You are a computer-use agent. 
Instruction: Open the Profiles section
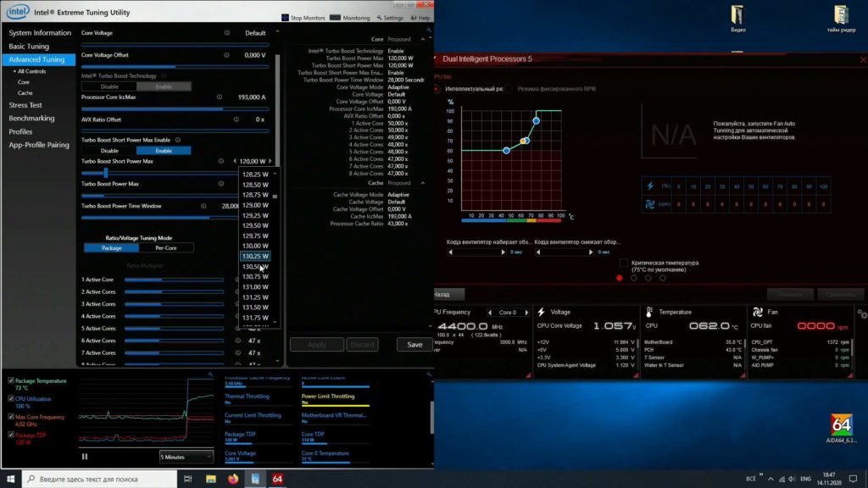coord(20,131)
